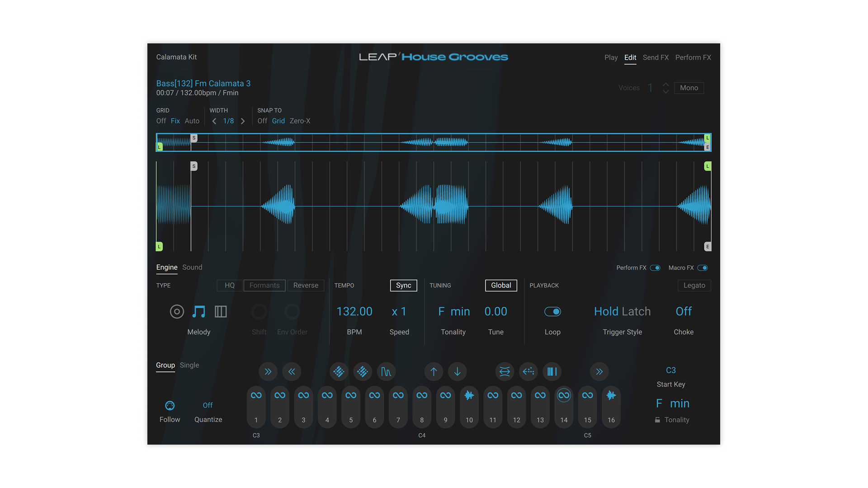
Task: Click the waveform icon on pad 10
Action: pos(469,395)
